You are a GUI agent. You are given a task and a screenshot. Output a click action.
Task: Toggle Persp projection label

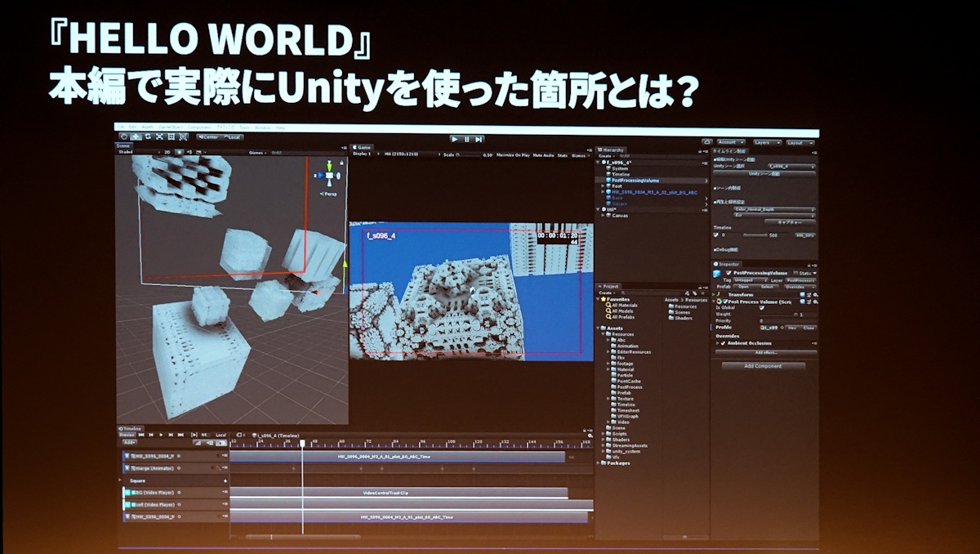point(328,194)
